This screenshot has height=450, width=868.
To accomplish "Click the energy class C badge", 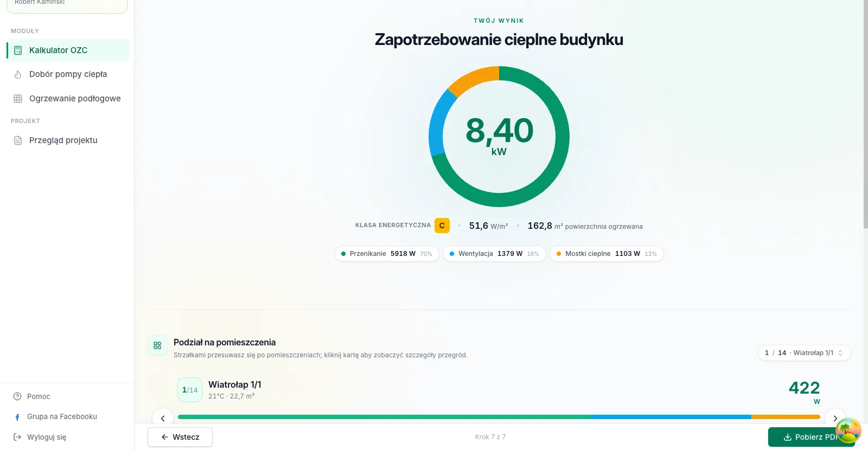I will tap(442, 226).
